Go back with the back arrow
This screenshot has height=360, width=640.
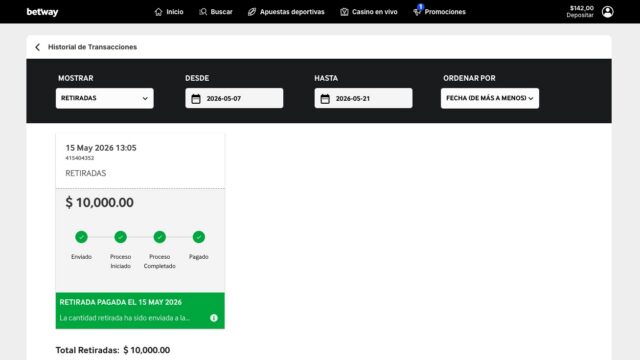[38, 47]
